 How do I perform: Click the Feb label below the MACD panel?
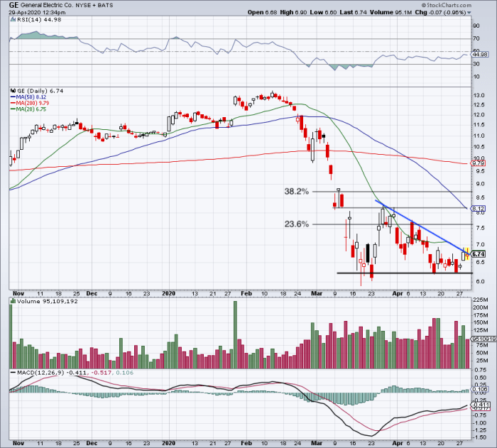pyautogui.click(x=246, y=443)
